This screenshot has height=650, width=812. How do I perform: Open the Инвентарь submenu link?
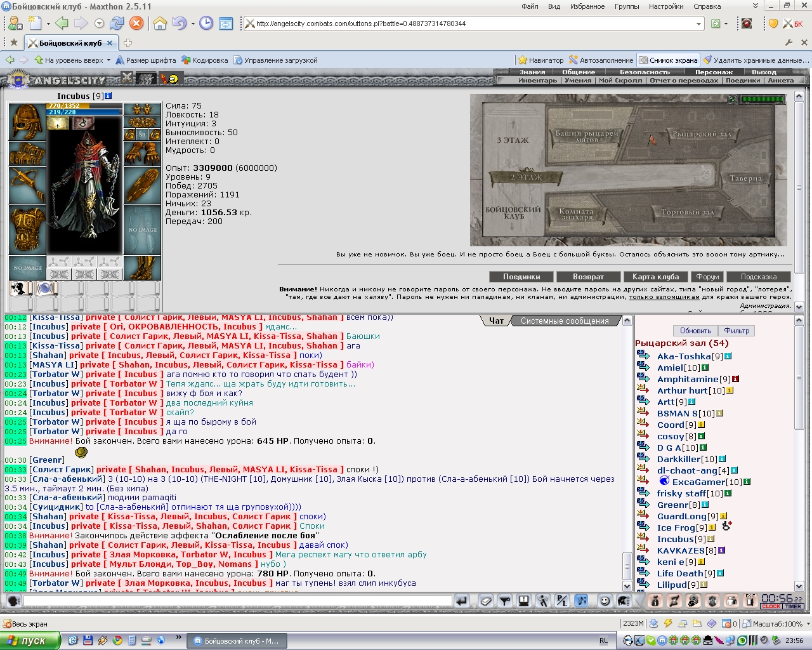tap(537, 81)
